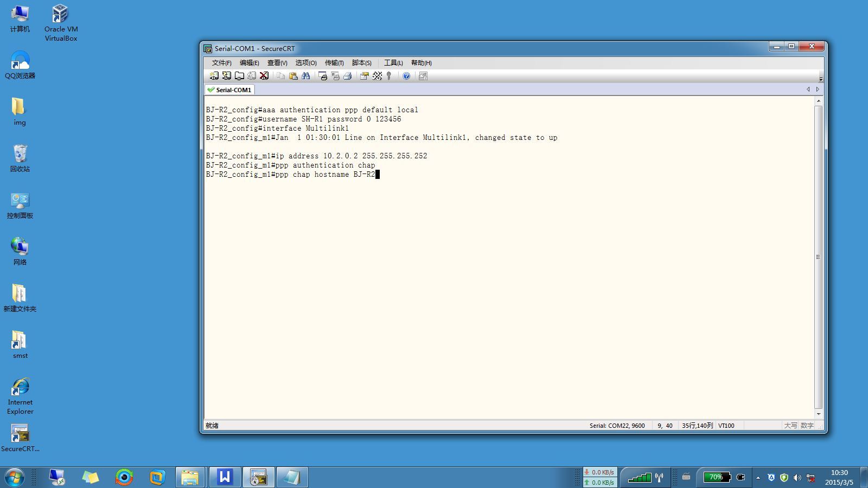Screen dimensions: 868x488
Task: Click the 35行,140列 status bar entry
Action: [x=698, y=426]
